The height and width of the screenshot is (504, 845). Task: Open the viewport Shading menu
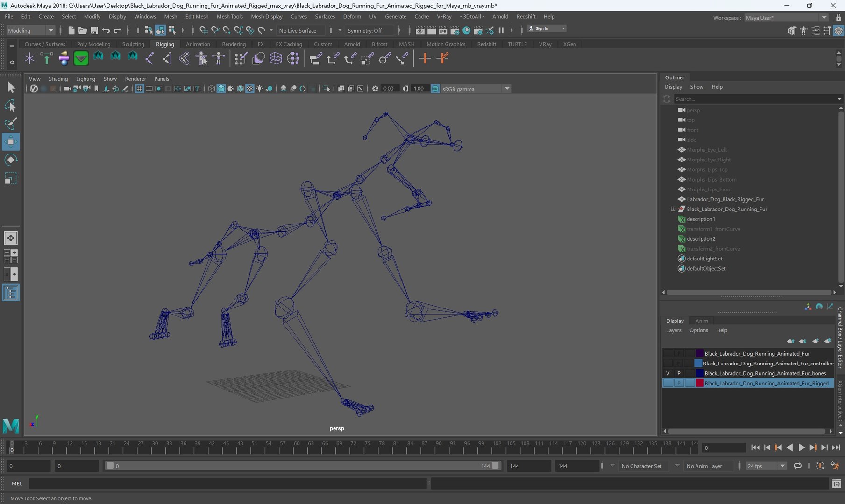58,79
